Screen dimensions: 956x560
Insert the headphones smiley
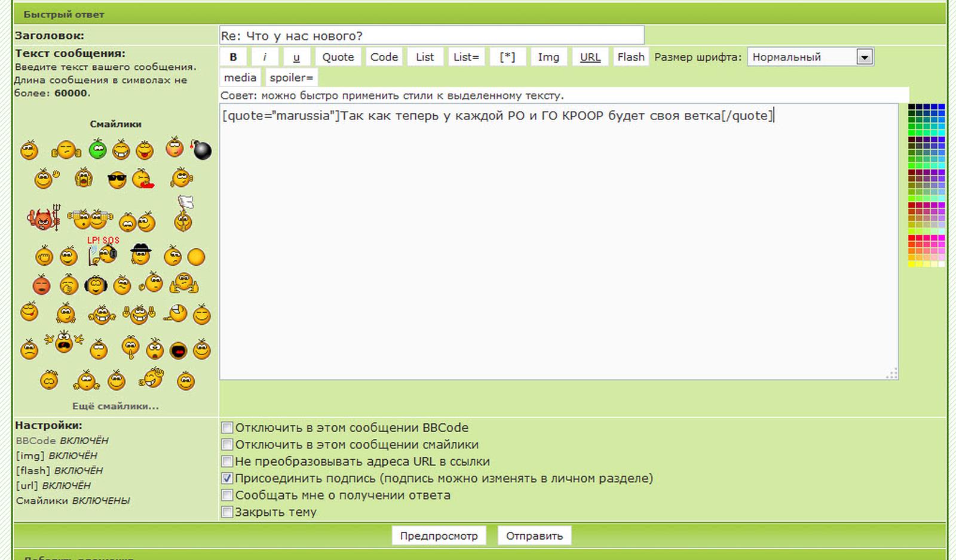96,285
